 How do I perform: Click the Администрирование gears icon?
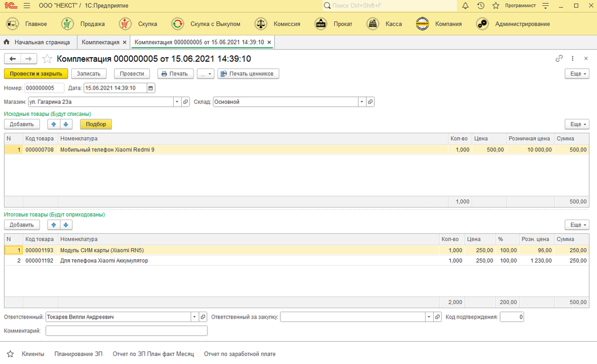[482, 24]
